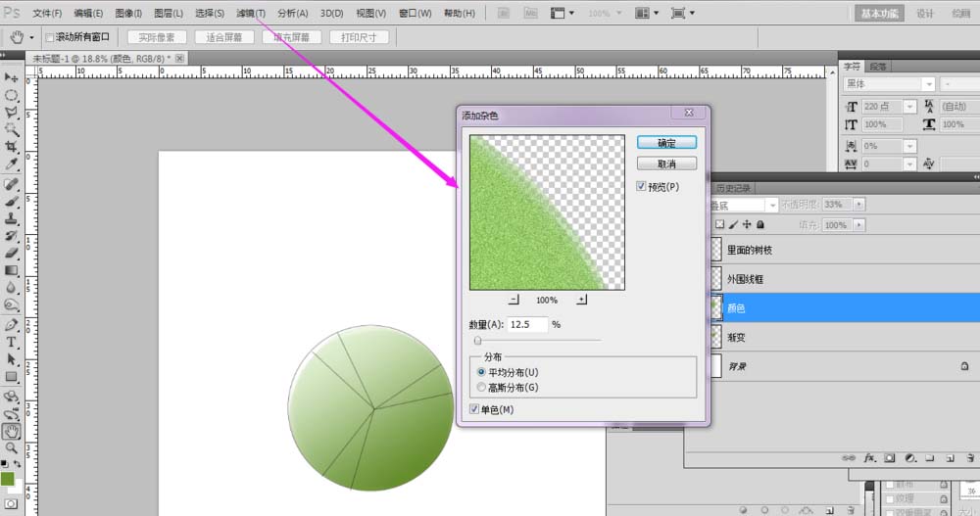Select the Zoom magnifier tool
980x516 pixels.
click(12, 447)
